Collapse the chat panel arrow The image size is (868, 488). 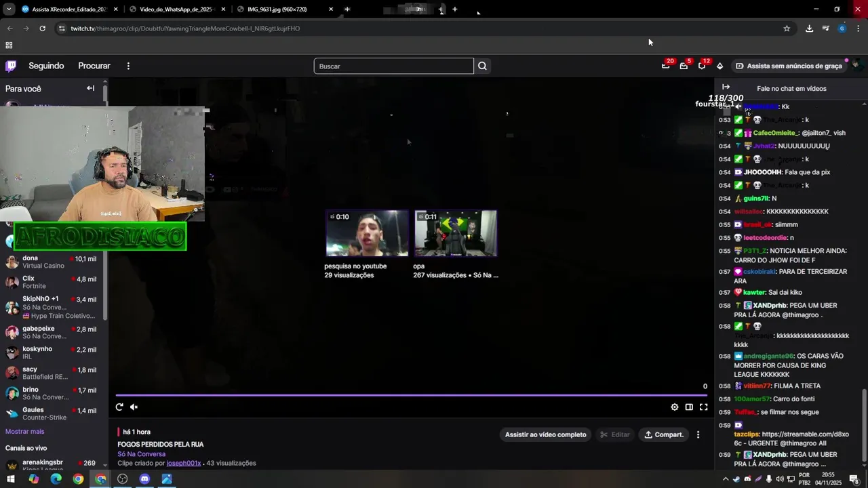726,87
